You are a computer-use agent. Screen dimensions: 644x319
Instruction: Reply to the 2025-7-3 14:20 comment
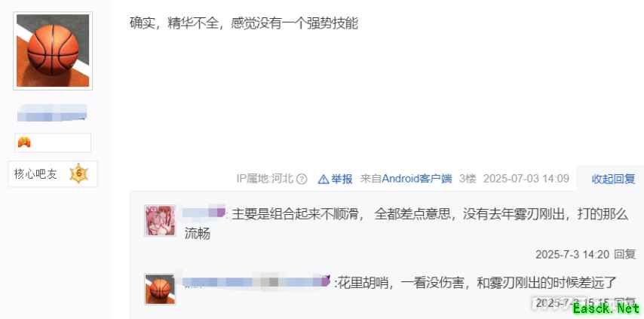point(624,255)
